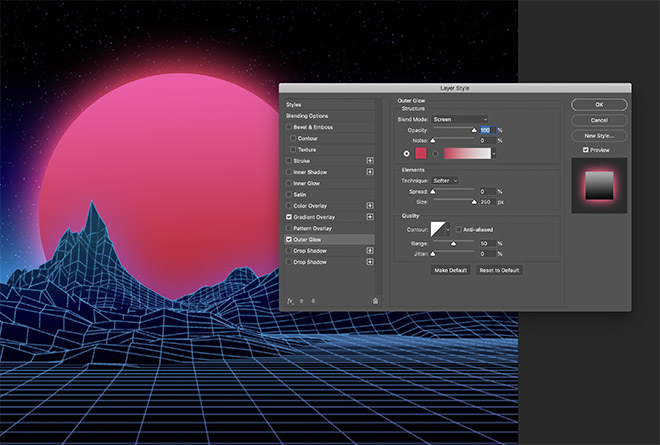This screenshot has width=660, height=445.
Task: Click the plus icon next to Color Overlay
Action: [370, 205]
